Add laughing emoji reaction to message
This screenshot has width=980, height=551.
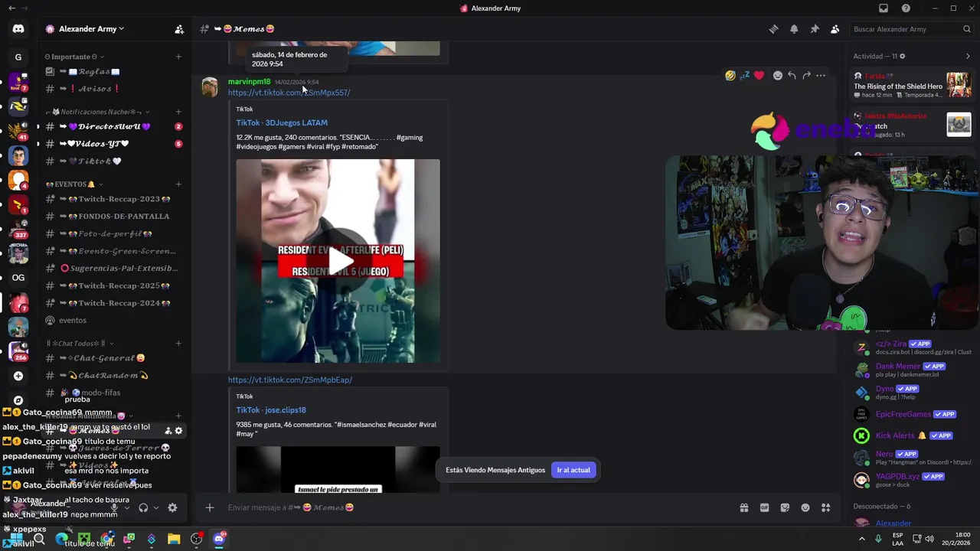pos(730,76)
